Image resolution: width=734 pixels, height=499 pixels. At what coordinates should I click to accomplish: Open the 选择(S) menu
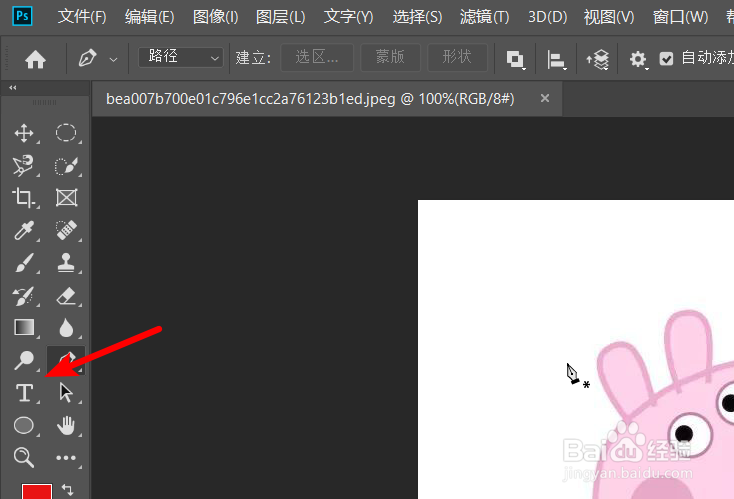(x=417, y=17)
